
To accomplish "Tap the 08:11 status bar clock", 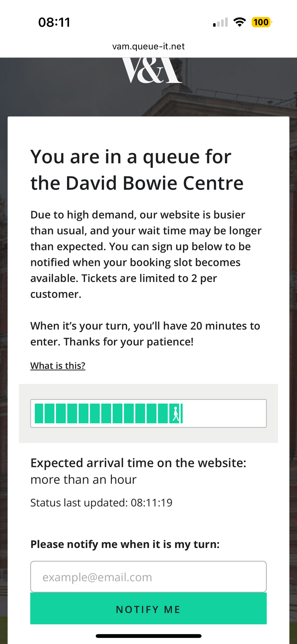I will tap(54, 23).
